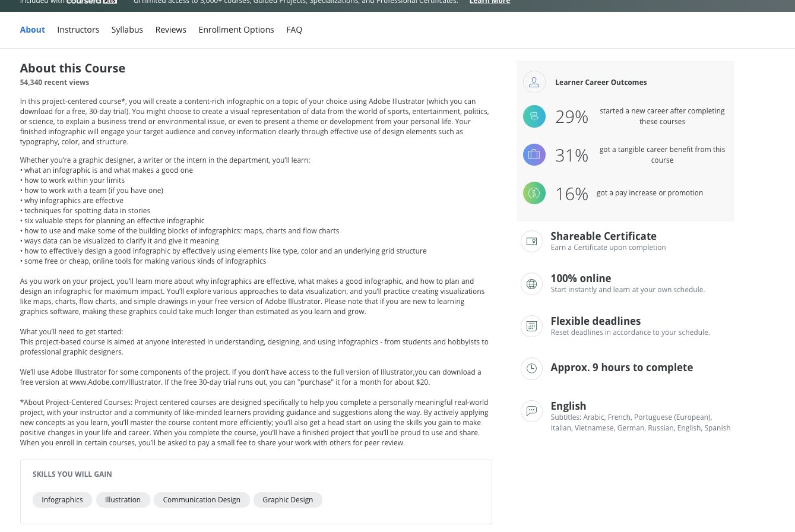Open the Reviews tab
Screen dimensions: 795x532
pyautogui.click(x=171, y=30)
